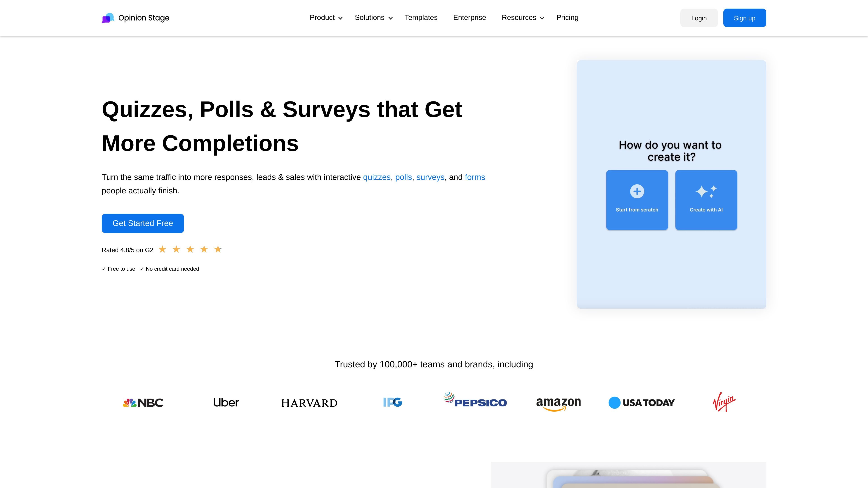The width and height of the screenshot is (868, 488).
Task: Click the Harvard logo
Action: pyautogui.click(x=309, y=403)
